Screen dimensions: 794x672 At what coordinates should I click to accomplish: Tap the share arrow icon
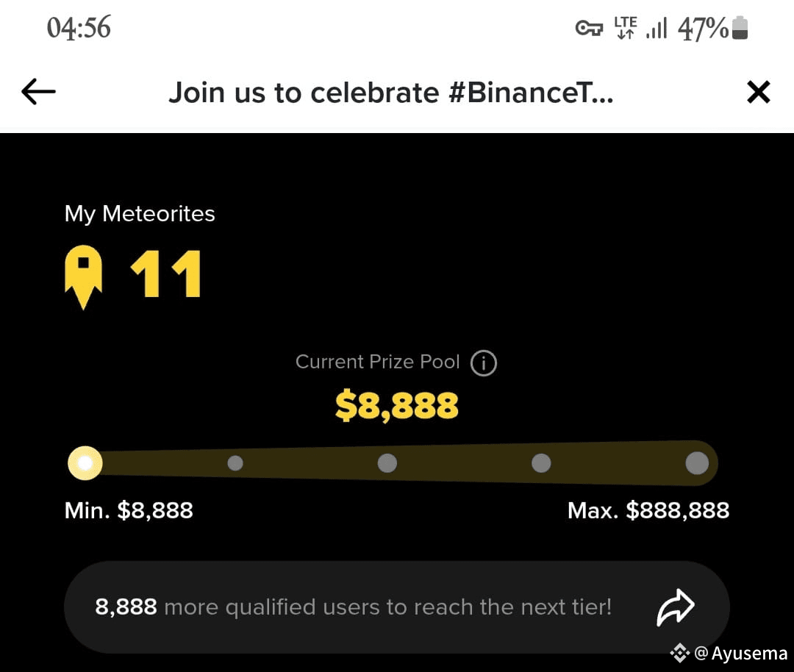(x=676, y=607)
